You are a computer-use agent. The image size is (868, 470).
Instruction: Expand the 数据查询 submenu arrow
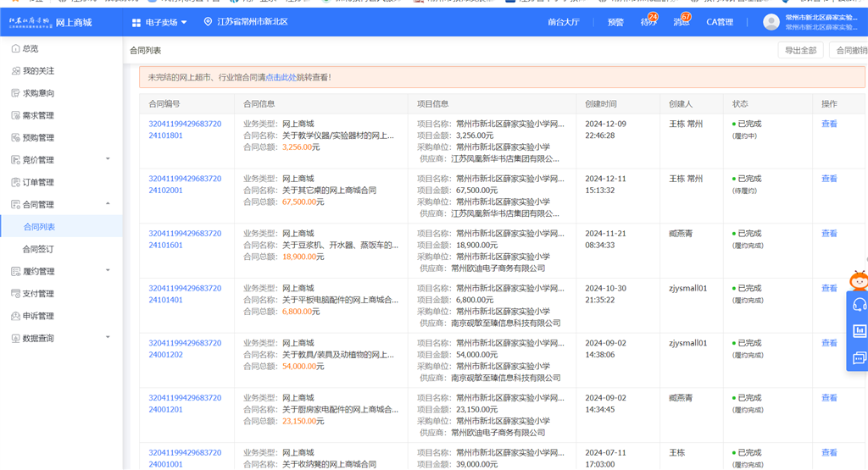coord(108,337)
